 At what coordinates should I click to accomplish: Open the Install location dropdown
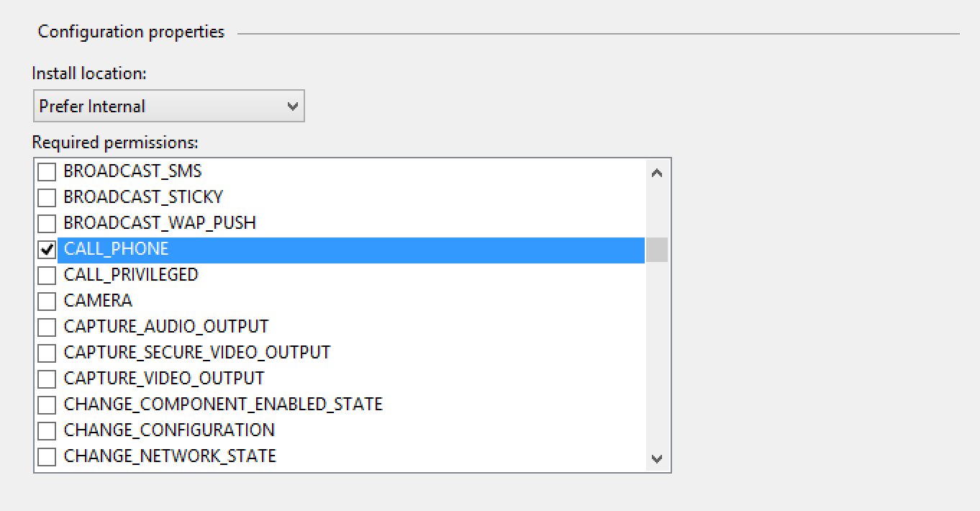pos(292,107)
